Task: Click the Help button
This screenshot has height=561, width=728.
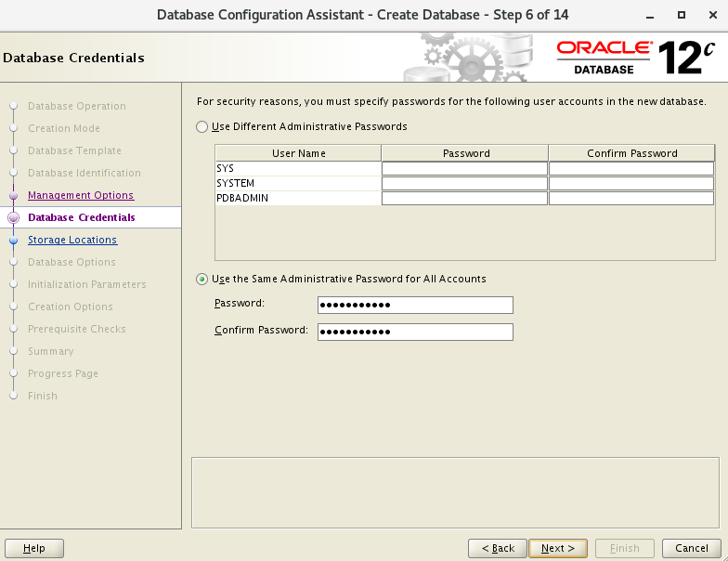Action: pyautogui.click(x=34, y=548)
